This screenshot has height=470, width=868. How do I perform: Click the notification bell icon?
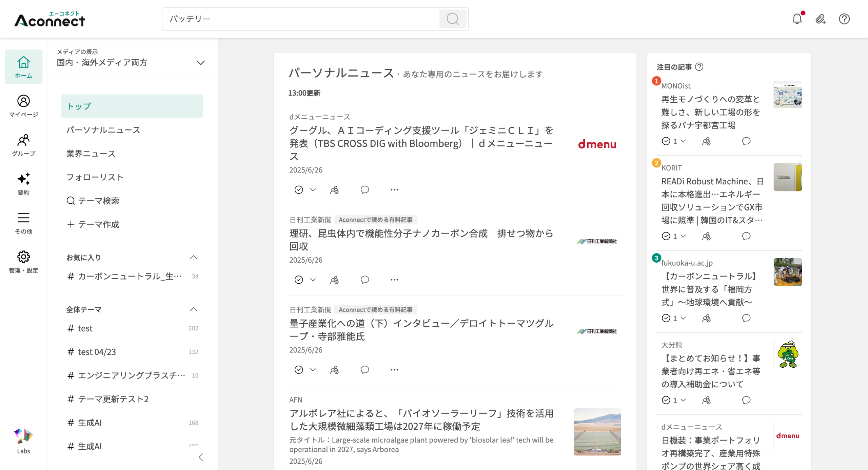coord(797,19)
